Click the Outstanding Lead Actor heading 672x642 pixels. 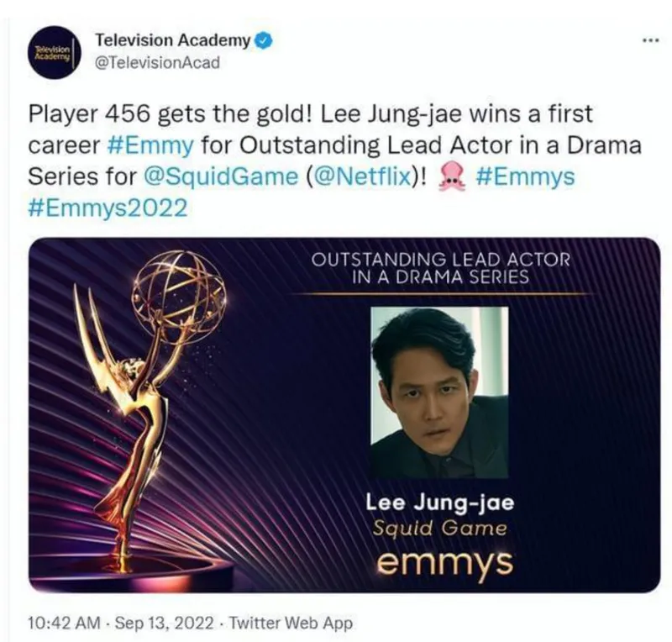click(440, 268)
